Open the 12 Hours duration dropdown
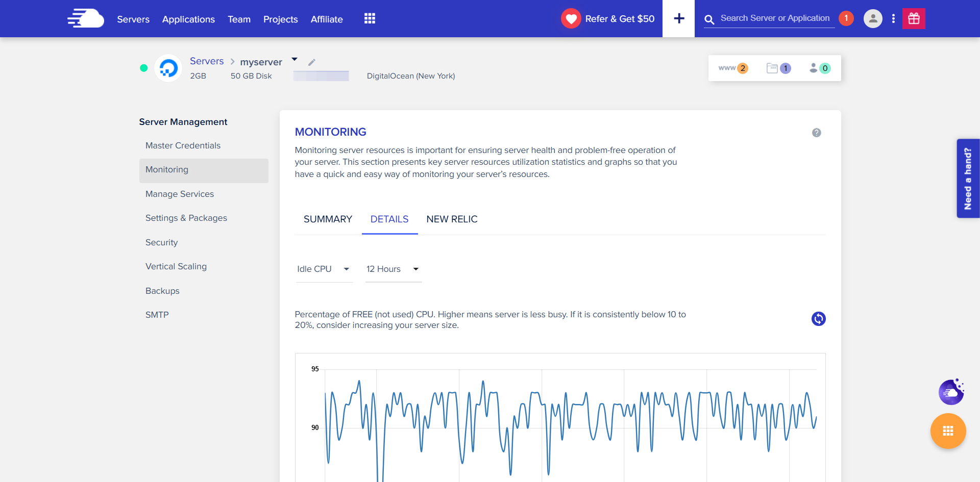 [393, 269]
